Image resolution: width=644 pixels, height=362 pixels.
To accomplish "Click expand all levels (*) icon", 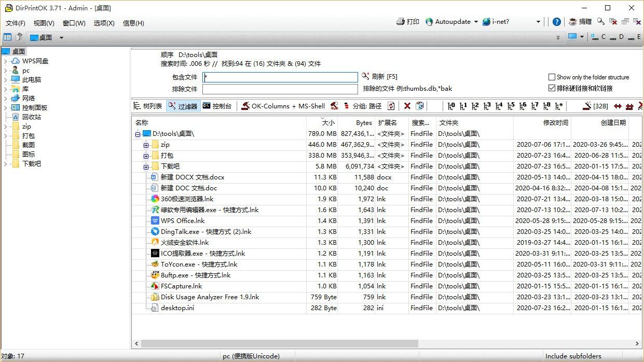I will (x=559, y=106).
